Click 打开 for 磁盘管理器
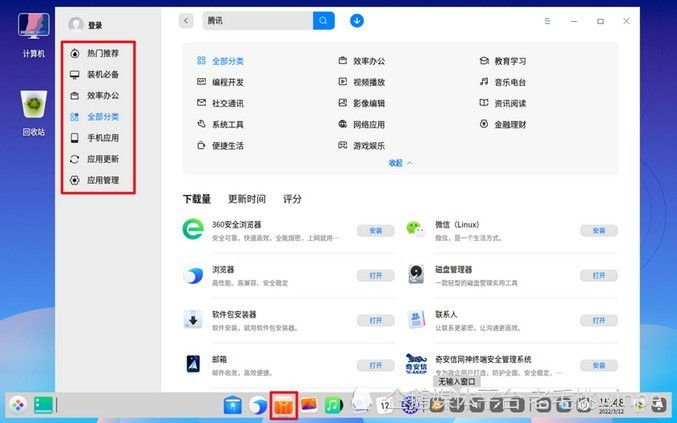This screenshot has width=677, height=423. (599, 276)
